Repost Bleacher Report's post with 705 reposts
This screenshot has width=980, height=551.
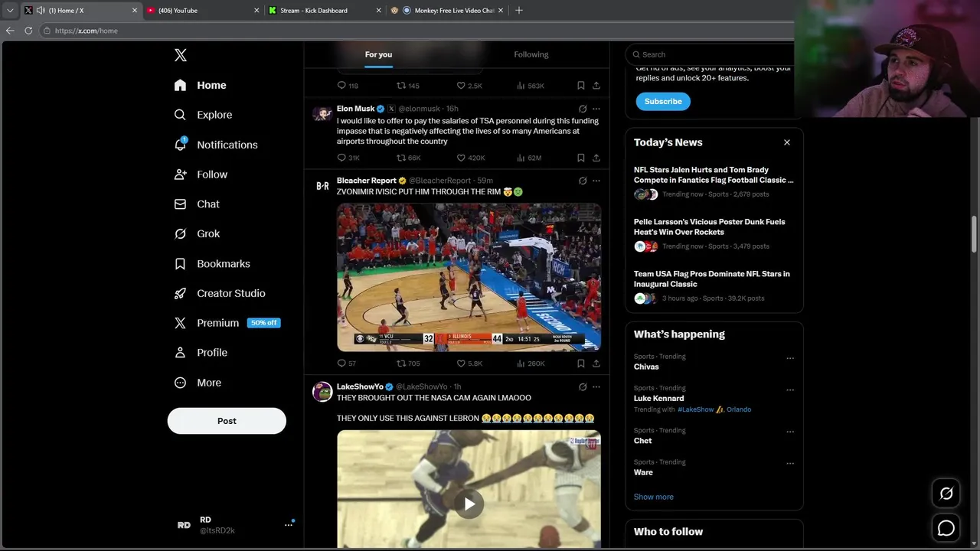408,364
